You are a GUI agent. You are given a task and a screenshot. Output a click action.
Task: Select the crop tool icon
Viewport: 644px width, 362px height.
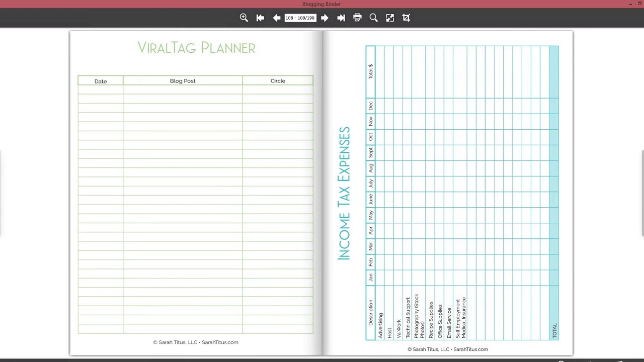tap(407, 18)
